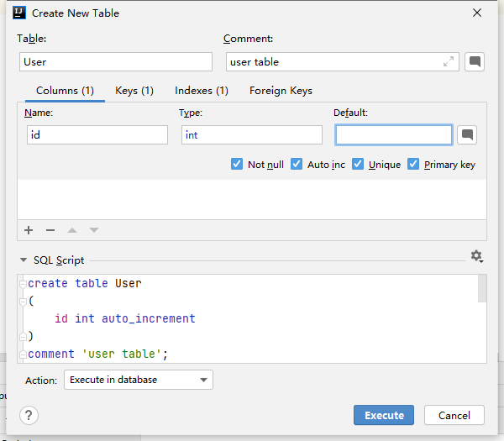
Task: Open the SQL Script gear settings
Action: [477, 256]
